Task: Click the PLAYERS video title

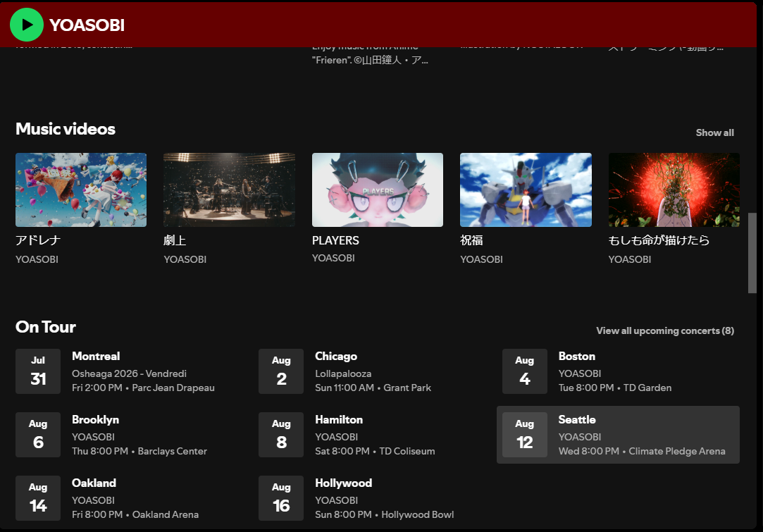Action: pos(335,240)
